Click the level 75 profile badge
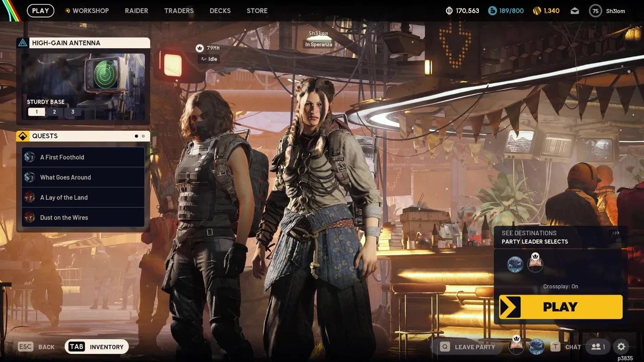The height and width of the screenshot is (362, 644). 596,11
